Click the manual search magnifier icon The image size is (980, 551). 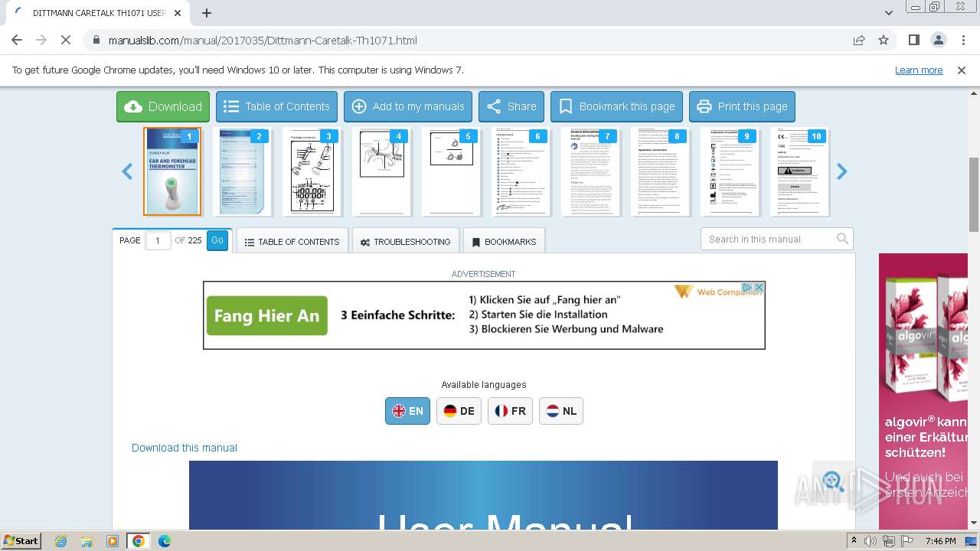point(842,239)
